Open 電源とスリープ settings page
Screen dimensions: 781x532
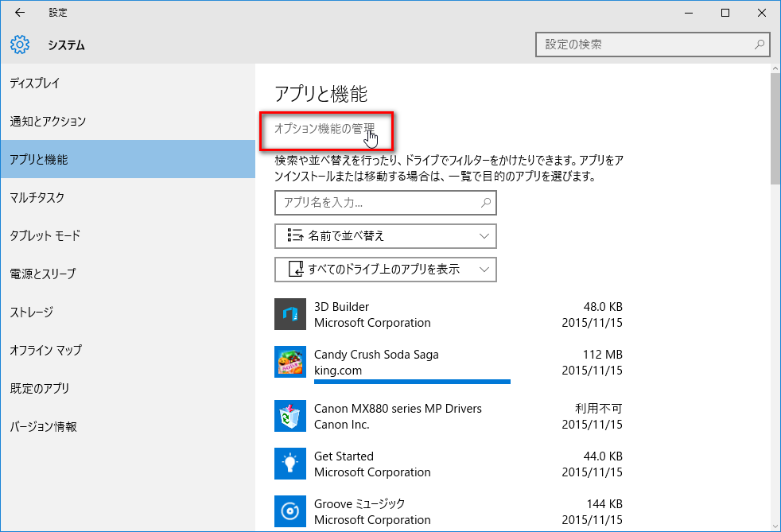click(x=128, y=274)
